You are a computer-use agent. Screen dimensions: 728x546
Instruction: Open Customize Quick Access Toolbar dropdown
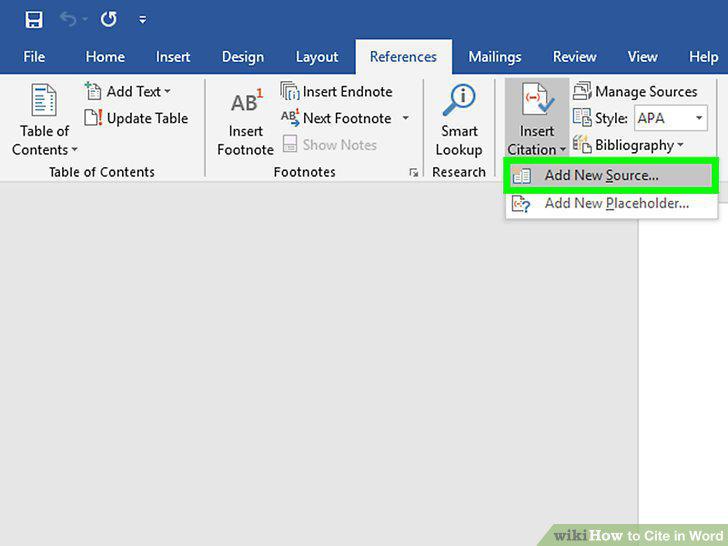[x=143, y=20]
